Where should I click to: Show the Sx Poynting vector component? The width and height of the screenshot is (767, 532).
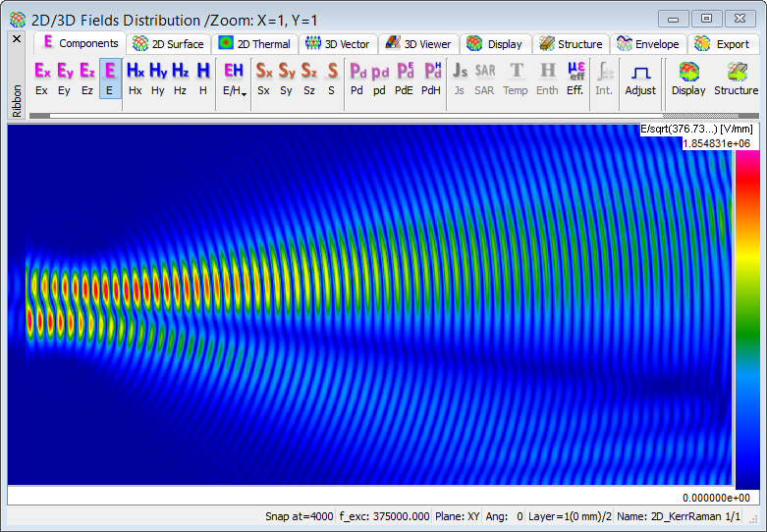pos(264,78)
